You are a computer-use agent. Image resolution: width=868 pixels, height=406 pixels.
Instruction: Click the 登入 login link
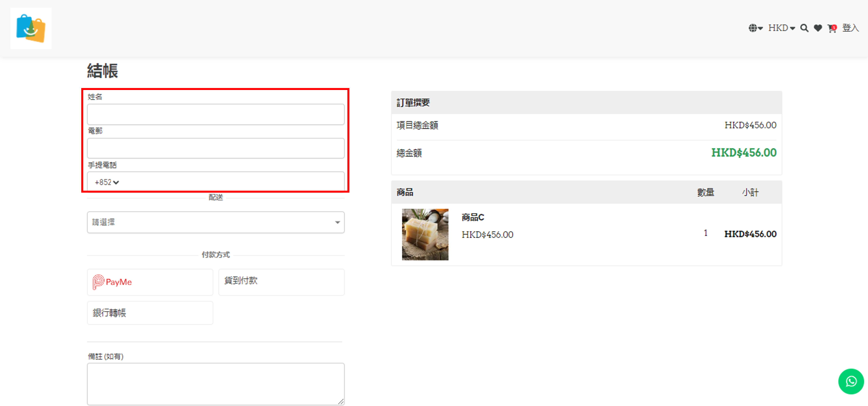(x=850, y=28)
